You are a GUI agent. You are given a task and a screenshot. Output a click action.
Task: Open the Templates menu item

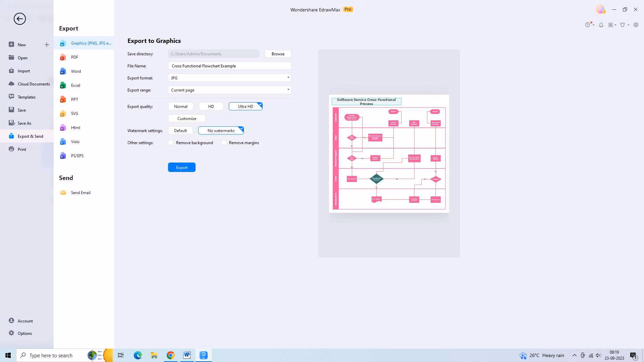pos(26,97)
